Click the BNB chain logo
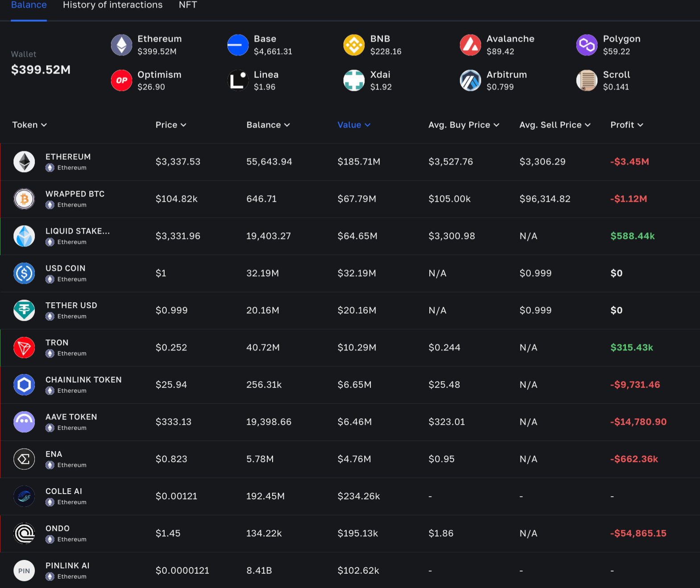This screenshot has width=700, height=588. [x=354, y=45]
